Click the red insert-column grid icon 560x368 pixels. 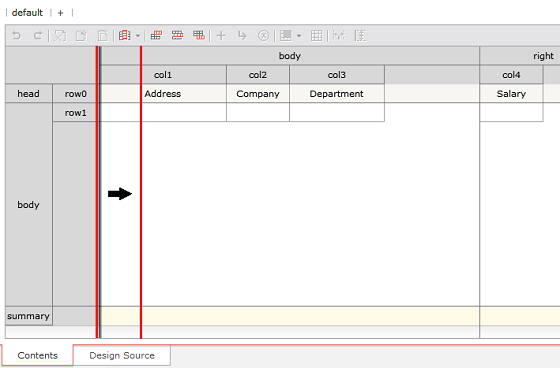[x=156, y=35]
